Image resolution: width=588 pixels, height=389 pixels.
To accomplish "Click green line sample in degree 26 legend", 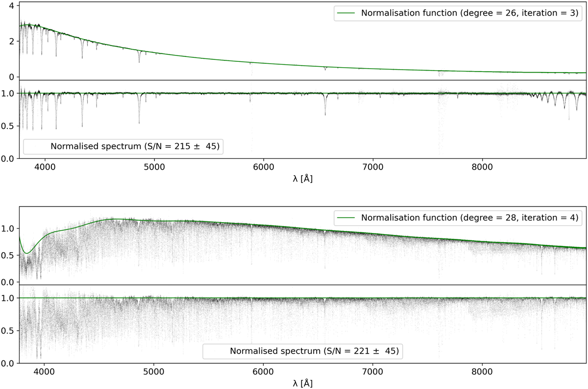I will [346, 13].
